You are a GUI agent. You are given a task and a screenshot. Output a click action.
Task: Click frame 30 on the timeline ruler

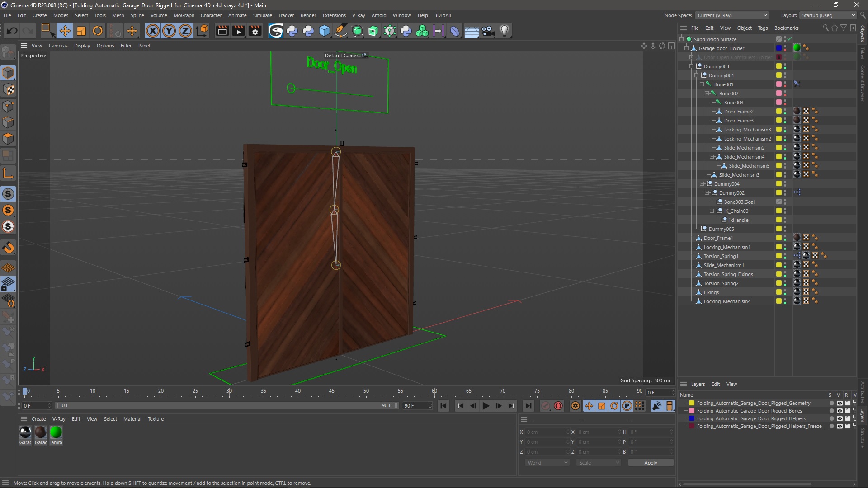click(x=229, y=391)
